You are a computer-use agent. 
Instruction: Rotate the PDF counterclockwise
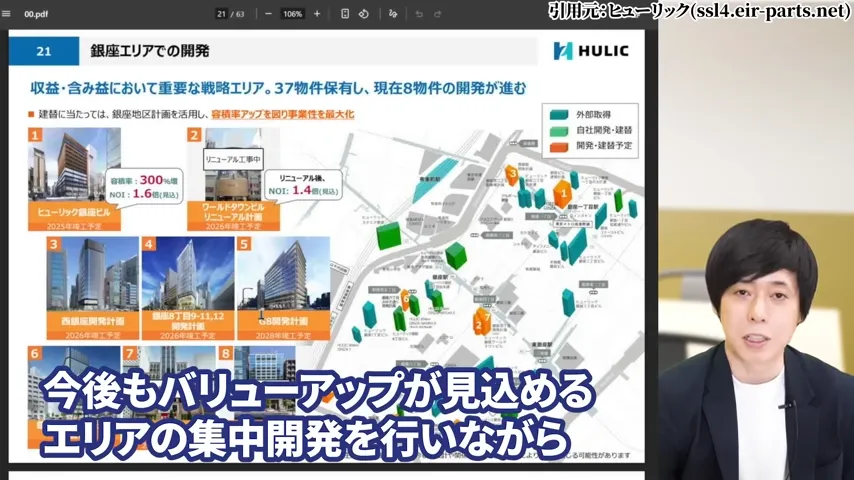[x=364, y=14]
